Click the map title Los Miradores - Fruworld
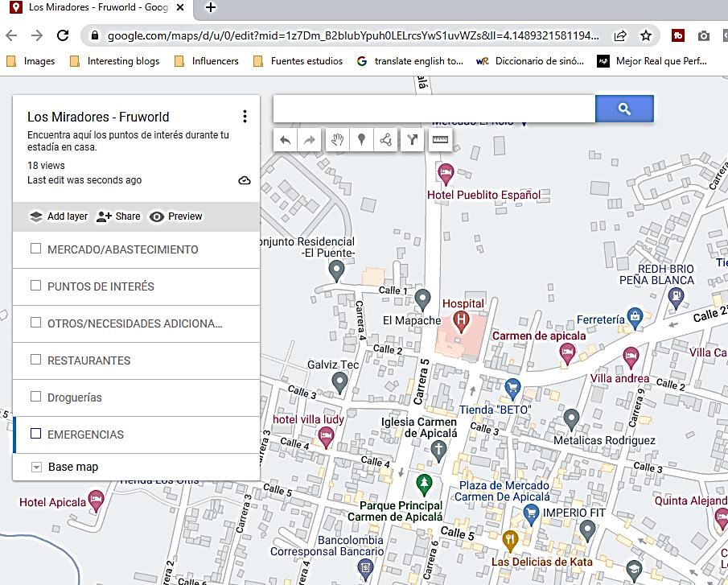Viewport: 728px width, 585px height. [98, 117]
